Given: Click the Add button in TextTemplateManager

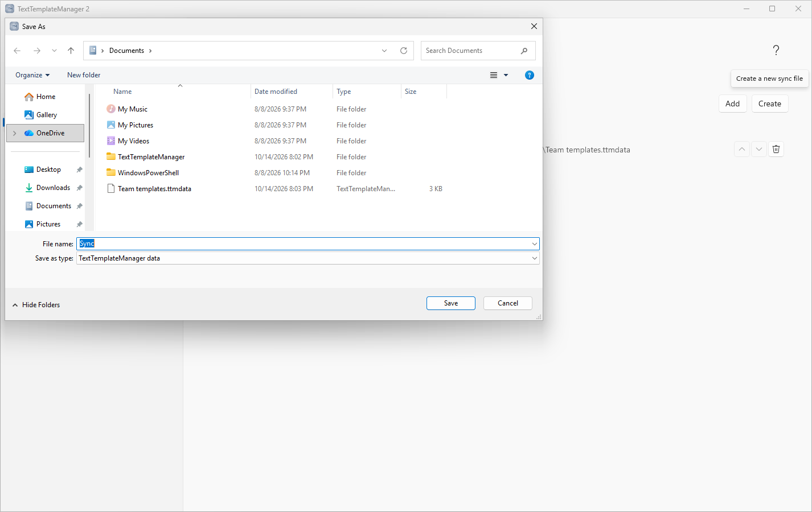Looking at the screenshot, I should click(x=733, y=104).
